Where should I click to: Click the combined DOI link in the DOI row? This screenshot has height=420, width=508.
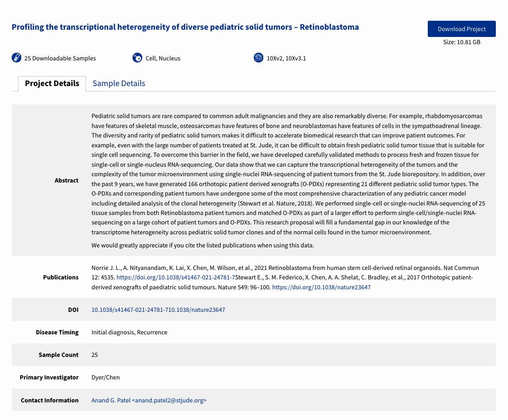point(158,310)
